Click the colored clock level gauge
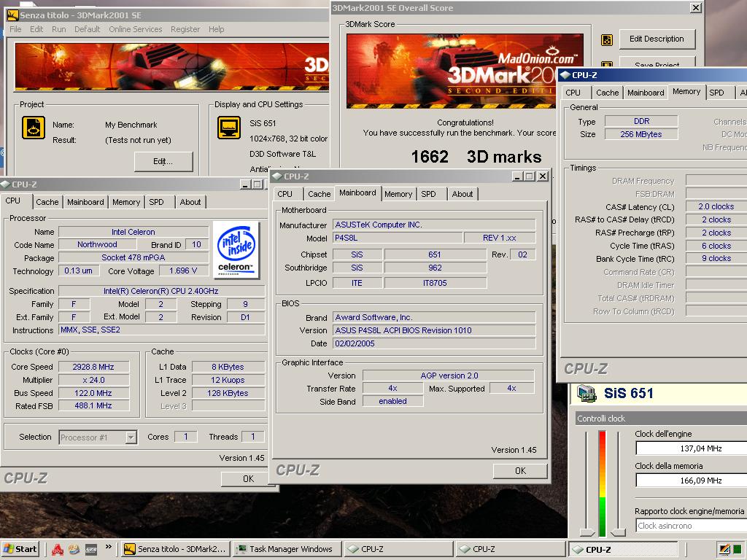Image resolution: width=747 pixels, height=560 pixels. coord(602,484)
